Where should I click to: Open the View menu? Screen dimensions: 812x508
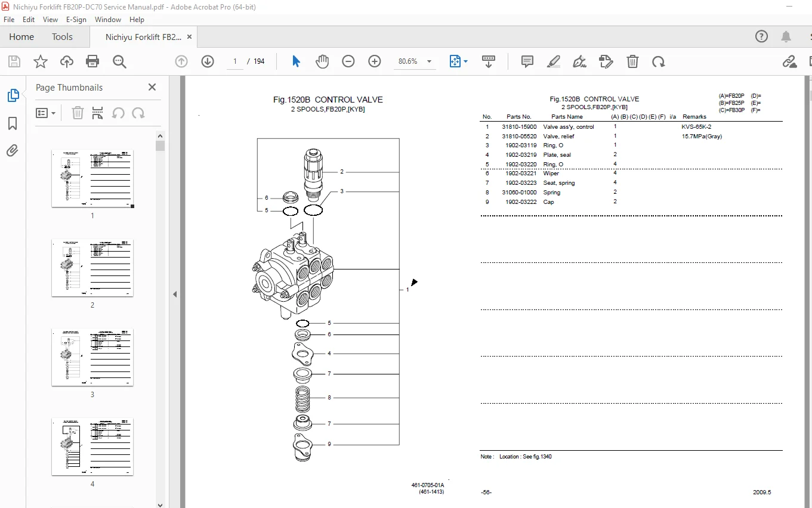coord(51,20)
